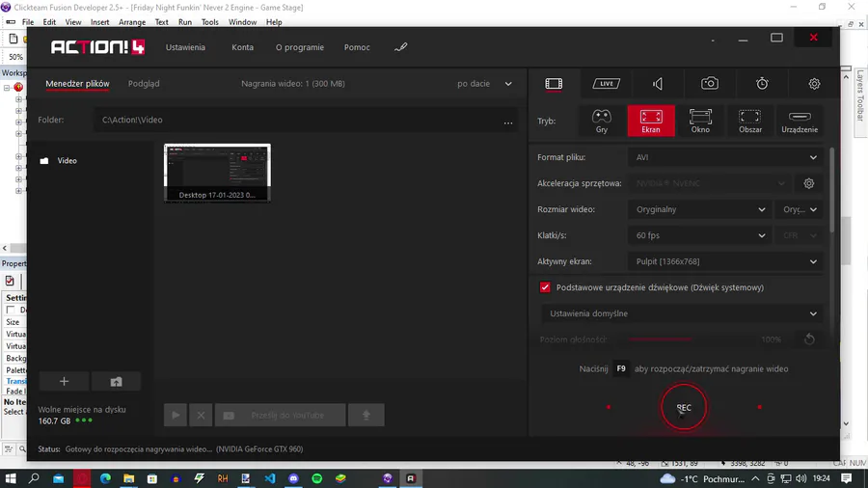Screen dimensions: 868x488
Task: Add new folder with plus button
Action: (x=64, y=382)
